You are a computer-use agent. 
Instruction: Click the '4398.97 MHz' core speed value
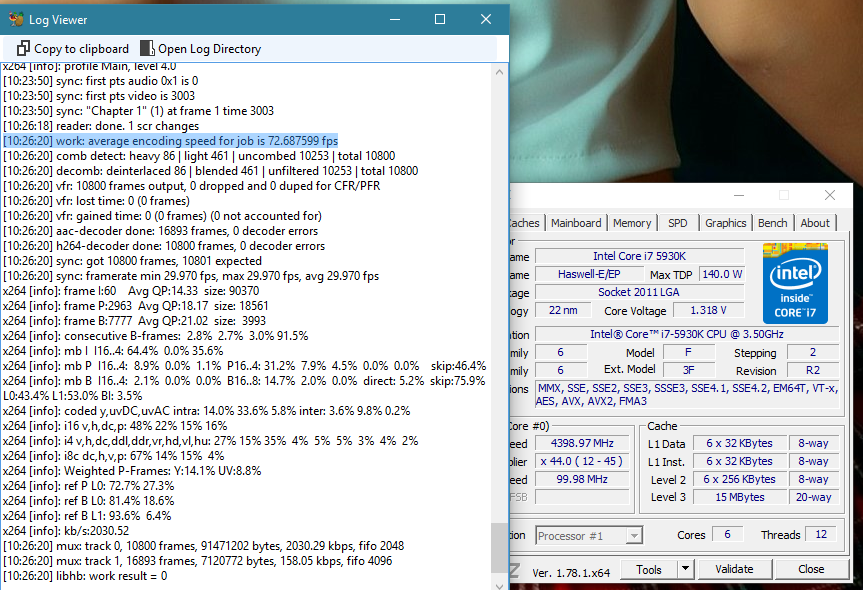[x=582, y=444]
